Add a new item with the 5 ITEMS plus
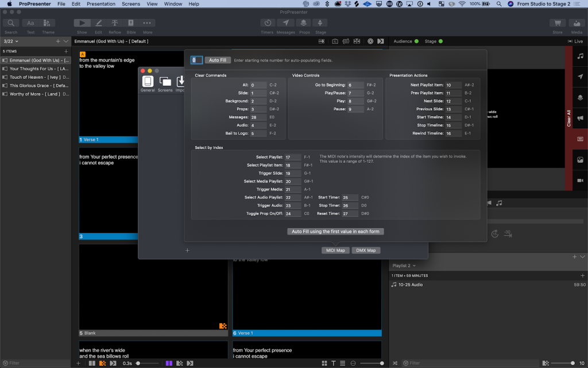Viewport: 588px width, 368px height. (66, 51)
